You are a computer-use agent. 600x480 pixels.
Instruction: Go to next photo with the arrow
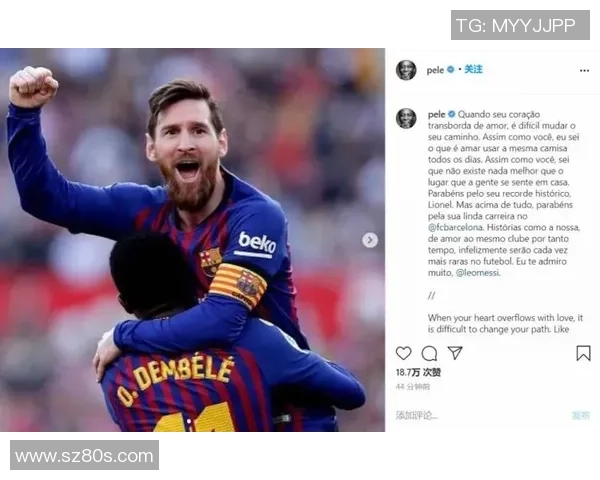[x=370, y=240]
